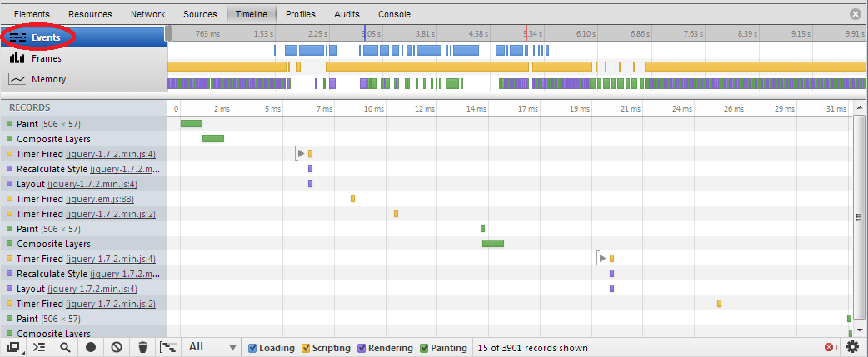Uncheck the Loading filter checkbox
Image resolution: width=868 pixels, height=357 pixels.
tap(252, 348)
